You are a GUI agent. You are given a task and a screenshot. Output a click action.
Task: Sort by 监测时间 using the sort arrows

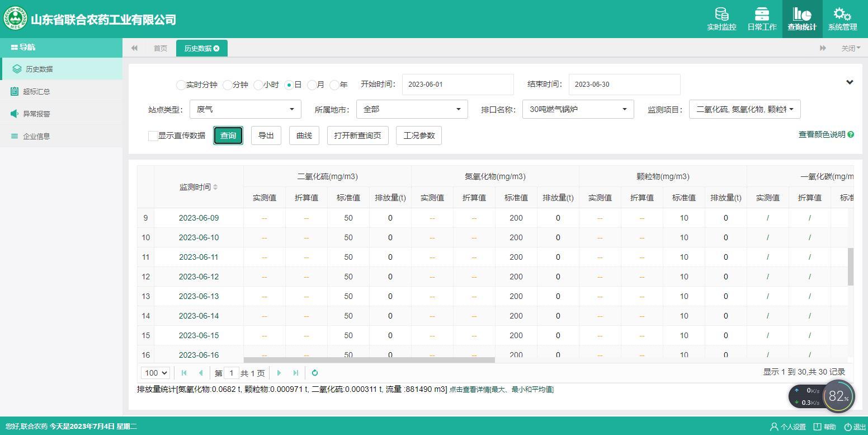[x=215, y=187]
